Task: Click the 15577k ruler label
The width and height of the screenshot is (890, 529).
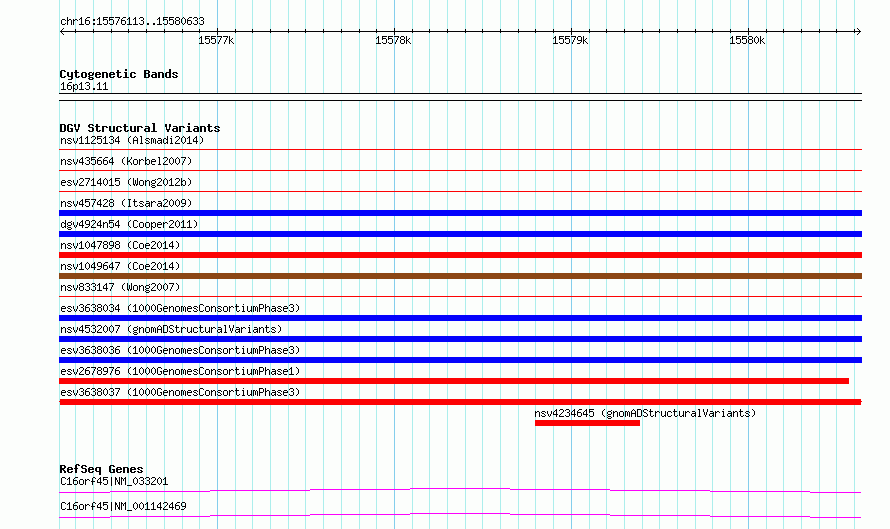Action: [x=216, y=40]
